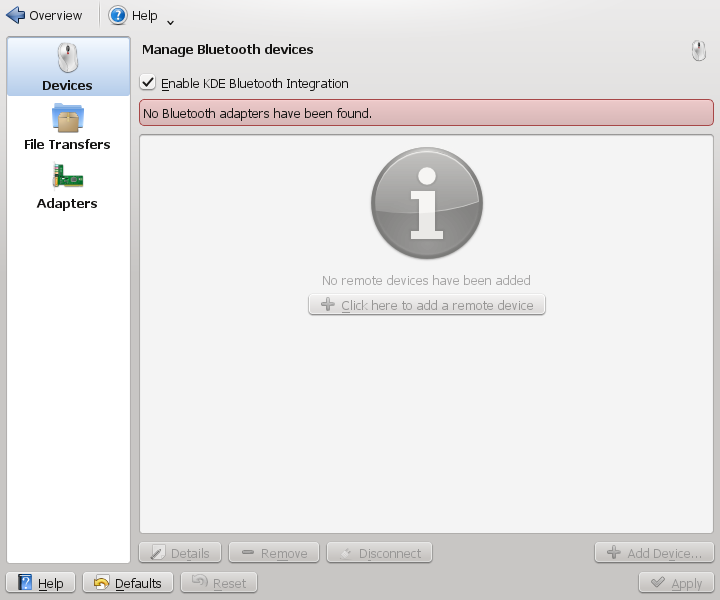Restore Defaults settings

[128, 583]
